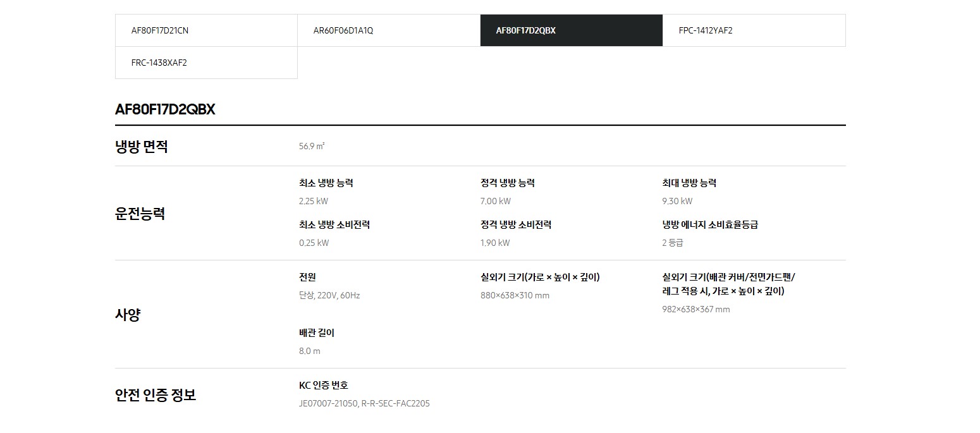Screen dimensions: 980x433
Task: Select the 880×638×310 mm value
Action: coord(515,295)
